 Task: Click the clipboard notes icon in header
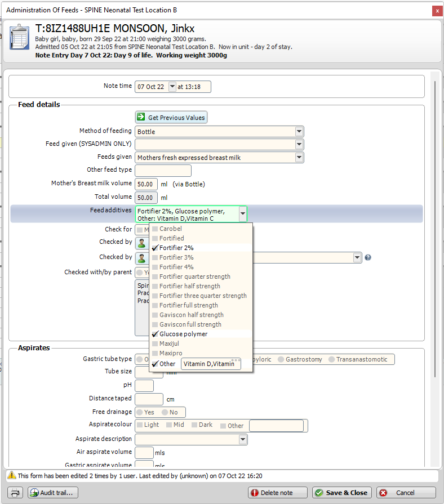[x=19, y=37]
